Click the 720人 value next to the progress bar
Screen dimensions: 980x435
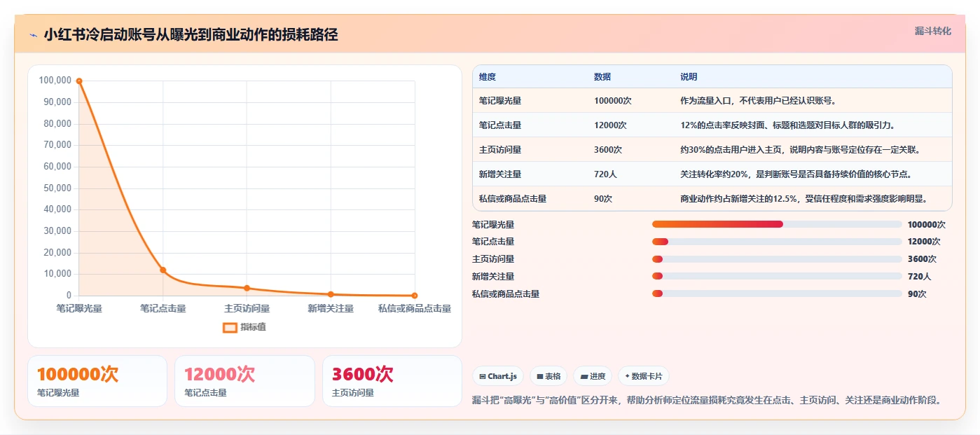[x=919, y=277]
